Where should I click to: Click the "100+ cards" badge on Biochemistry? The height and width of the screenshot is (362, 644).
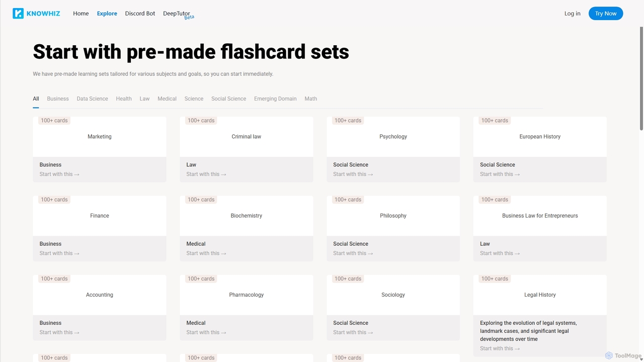tap(201, 200)
